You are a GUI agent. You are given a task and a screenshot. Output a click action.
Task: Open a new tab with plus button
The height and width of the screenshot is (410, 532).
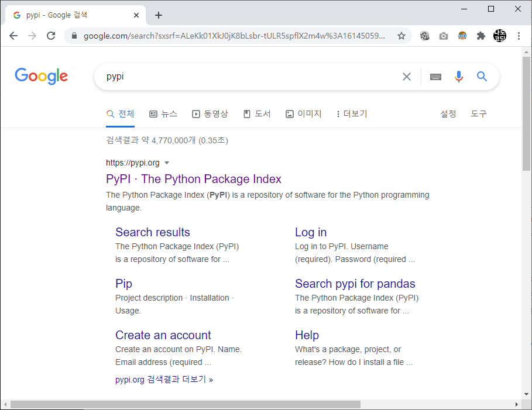(x=159, y=15)
